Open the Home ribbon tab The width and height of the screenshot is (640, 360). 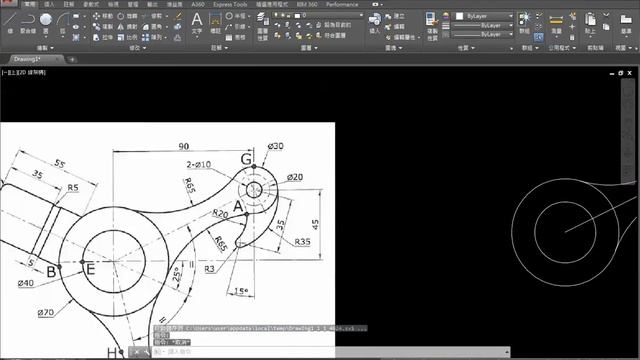(29, 4)
